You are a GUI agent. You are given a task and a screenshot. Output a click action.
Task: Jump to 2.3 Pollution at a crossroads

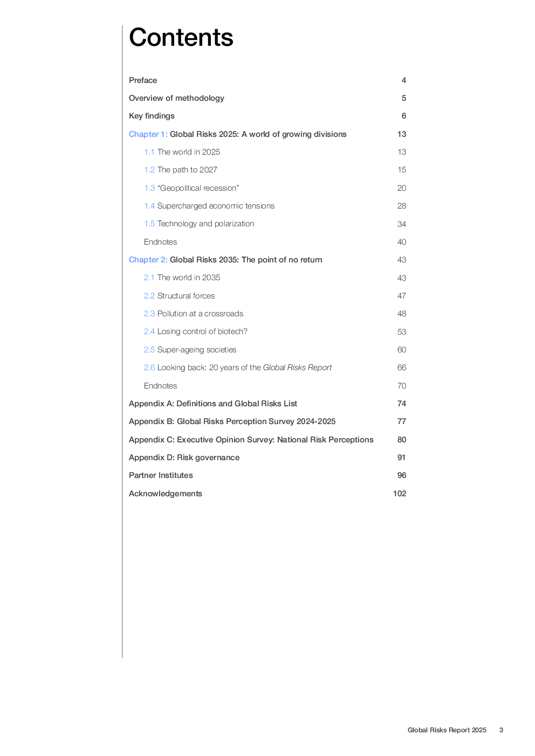click(x=194, y=314)
